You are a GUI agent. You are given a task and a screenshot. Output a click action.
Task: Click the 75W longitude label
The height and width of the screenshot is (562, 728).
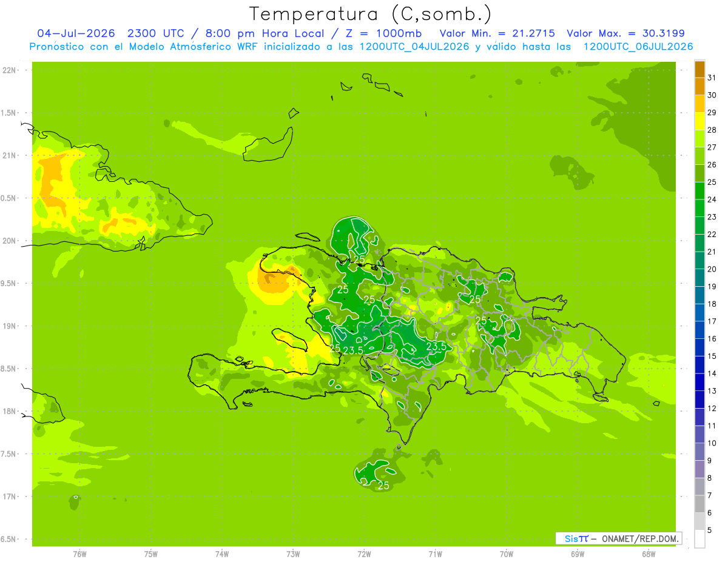151,554
